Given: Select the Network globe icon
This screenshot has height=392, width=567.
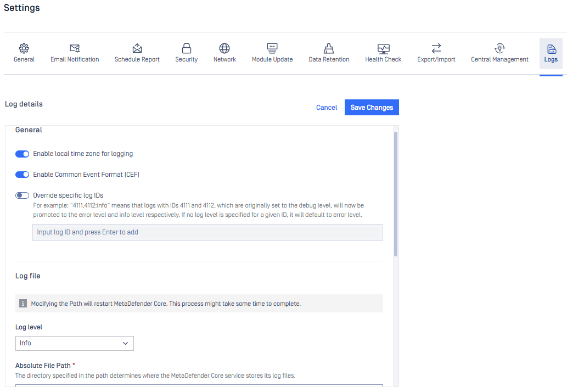Looking at the screenshot, I should click(224, 48).
